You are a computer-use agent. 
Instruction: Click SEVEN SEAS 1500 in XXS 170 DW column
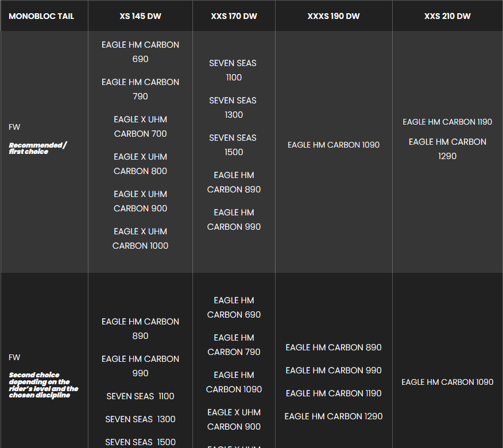pyautogui.click(x=233, y=145)
